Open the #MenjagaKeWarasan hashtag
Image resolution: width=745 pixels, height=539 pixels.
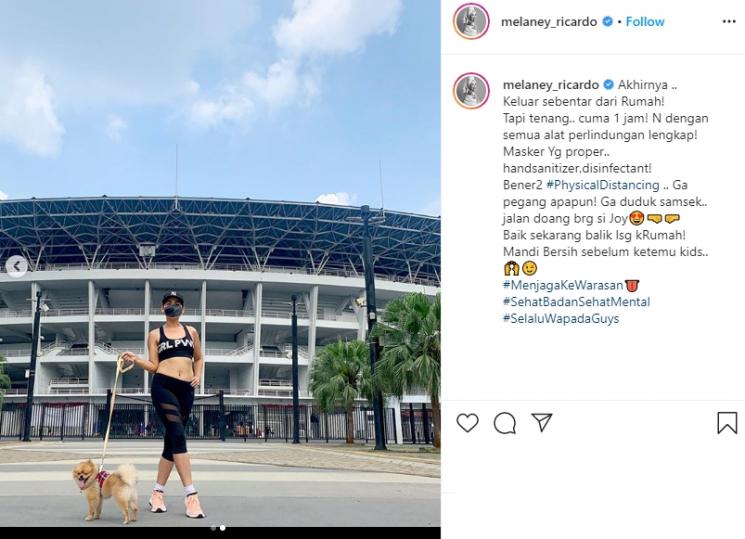tap(563, 285)
